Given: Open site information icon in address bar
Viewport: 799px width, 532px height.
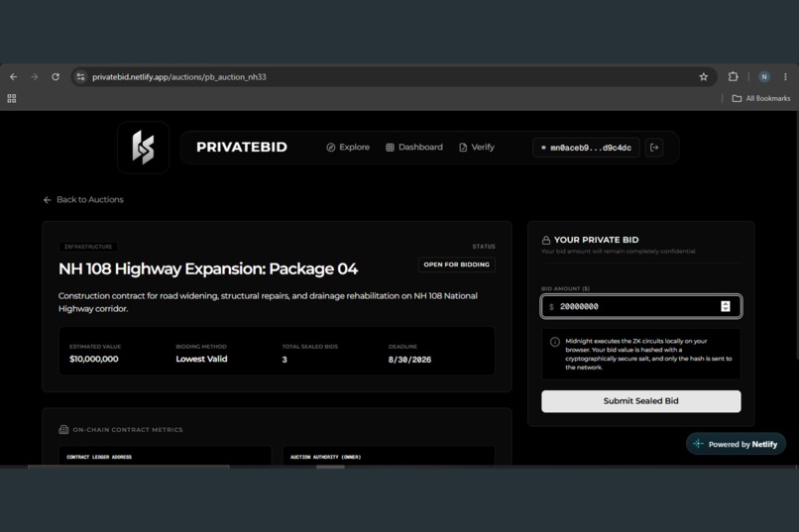Looking at the screenshot, I should coord(80,77).
